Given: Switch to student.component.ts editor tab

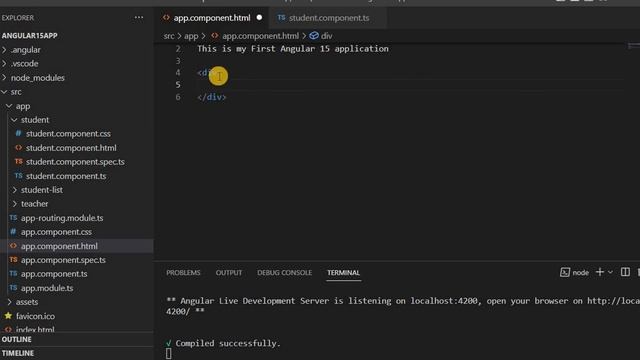Looking at the screenshot, I should tap(329, 18).
